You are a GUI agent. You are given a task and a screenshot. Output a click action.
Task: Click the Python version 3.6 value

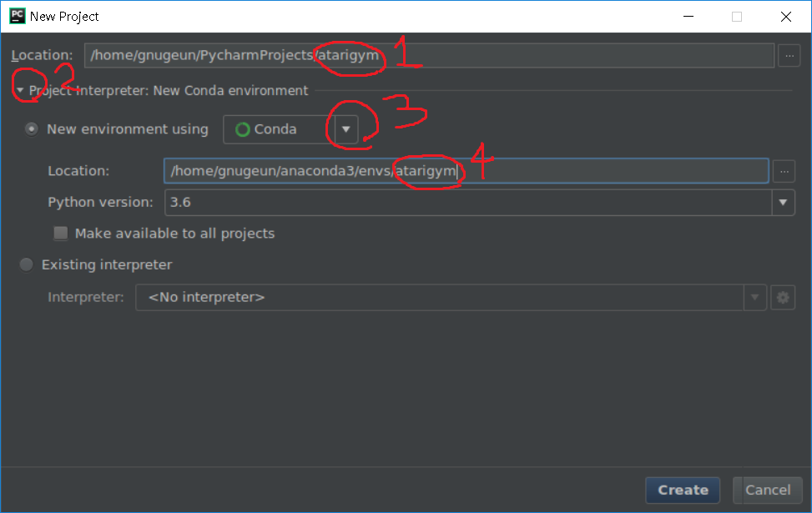pyautogui.click(x=180, y=203)
